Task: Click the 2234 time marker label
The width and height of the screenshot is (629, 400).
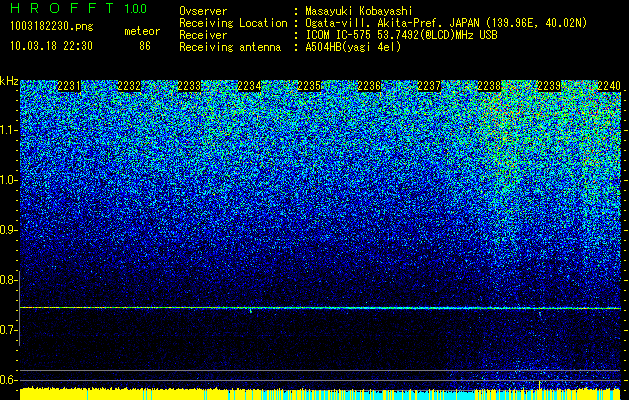Action: [250, 86]
